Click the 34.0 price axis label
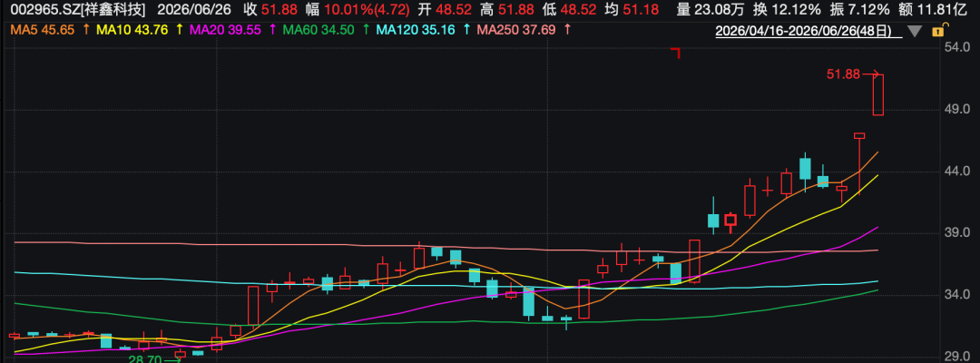 (957, 295)
